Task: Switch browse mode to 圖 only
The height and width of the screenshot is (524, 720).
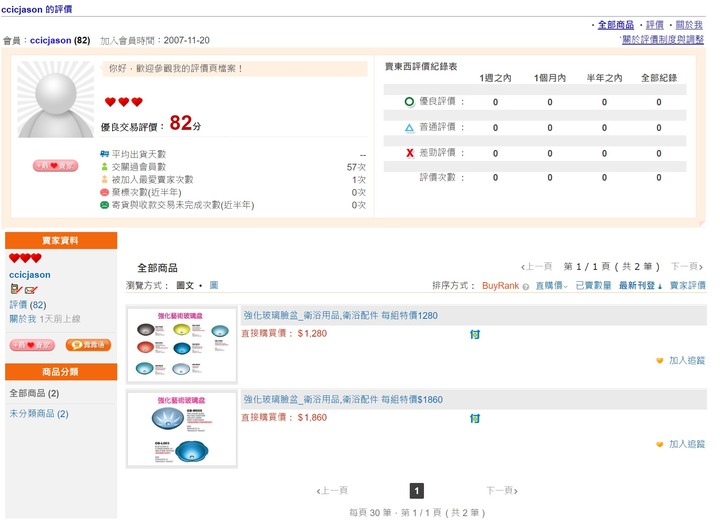Action: tap(214, 285)
